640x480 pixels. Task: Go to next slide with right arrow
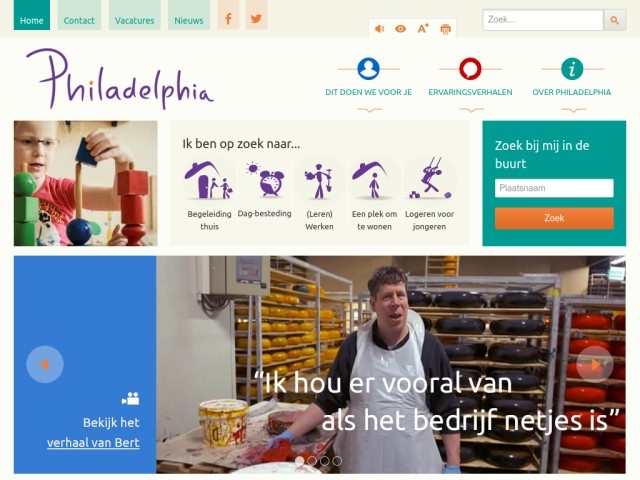coord(595,364)
